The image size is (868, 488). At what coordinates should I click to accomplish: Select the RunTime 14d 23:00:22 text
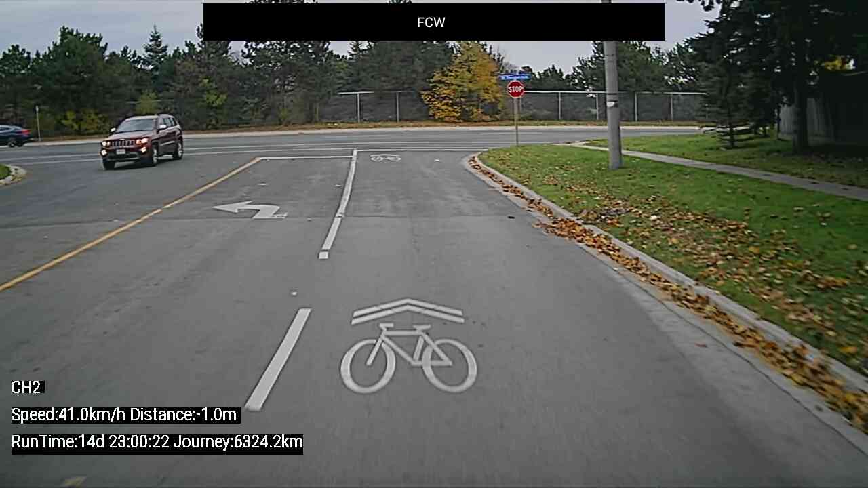pyautogui.click(x=90, y=442)
